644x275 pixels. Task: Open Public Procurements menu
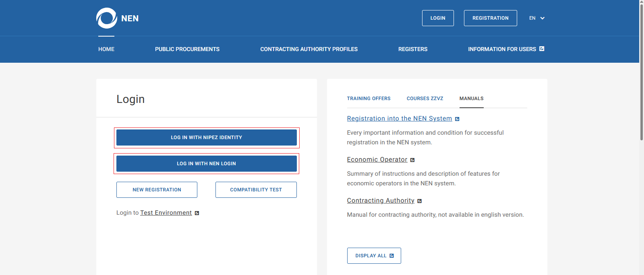pyautogui.click(x=187, y=49)
